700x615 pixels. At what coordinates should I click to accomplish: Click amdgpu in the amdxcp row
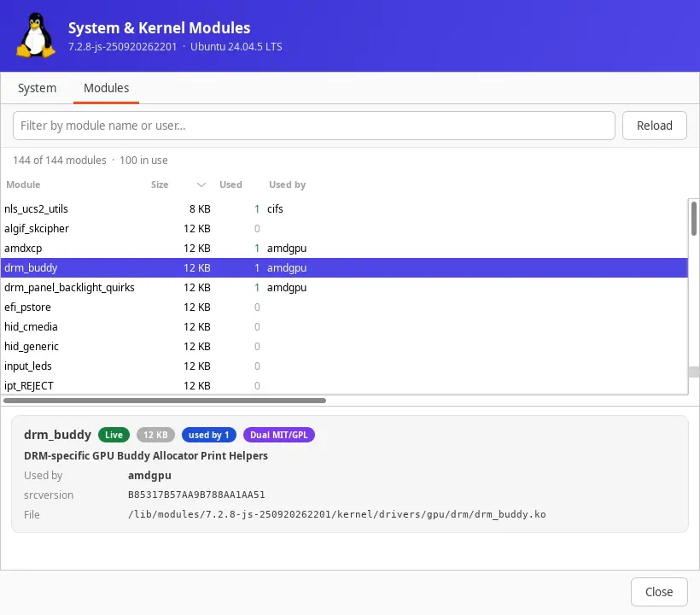287,249
